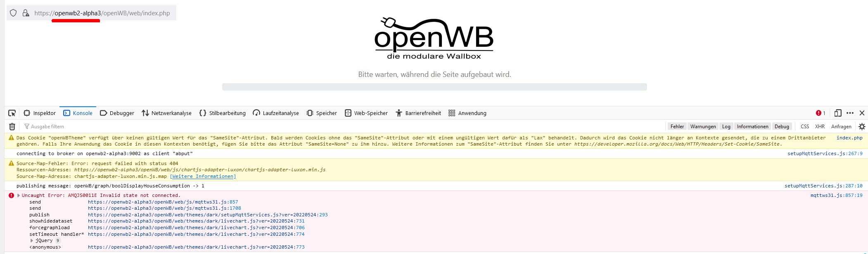Open console settings gear icon
The height and width of the screenshot is (254, 868).
[x=862, y=127]
